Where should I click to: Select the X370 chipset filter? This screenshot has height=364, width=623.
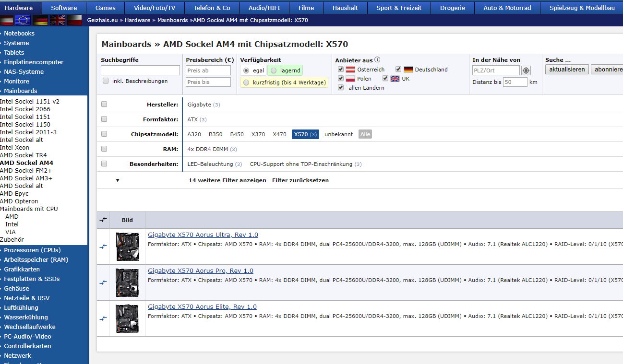coord(258,134)
